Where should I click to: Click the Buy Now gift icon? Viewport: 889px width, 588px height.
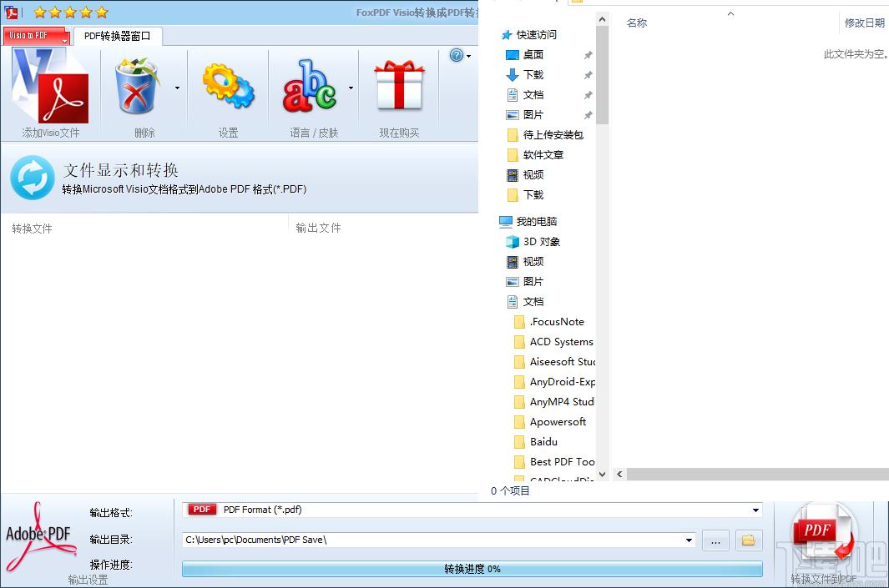click(x=399, y=85)
